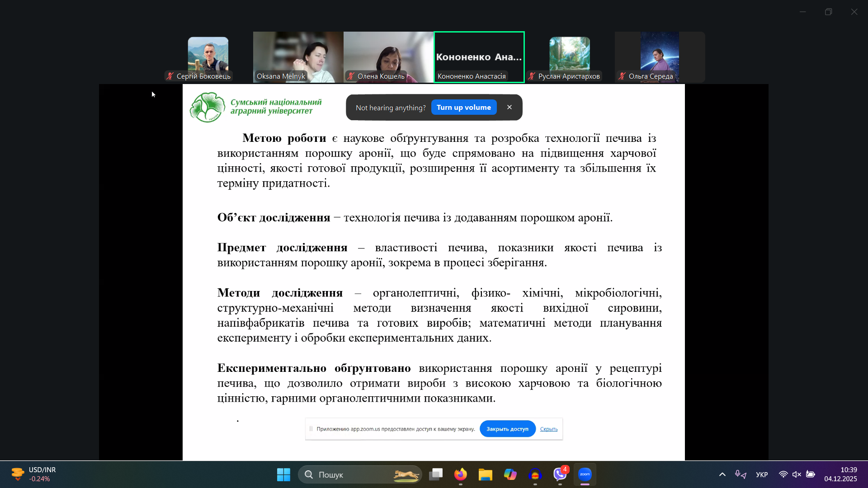The image size is (868, 488).
Task: Open Audacity headphones icon in taskbar
Action: (x=535, y=474)
